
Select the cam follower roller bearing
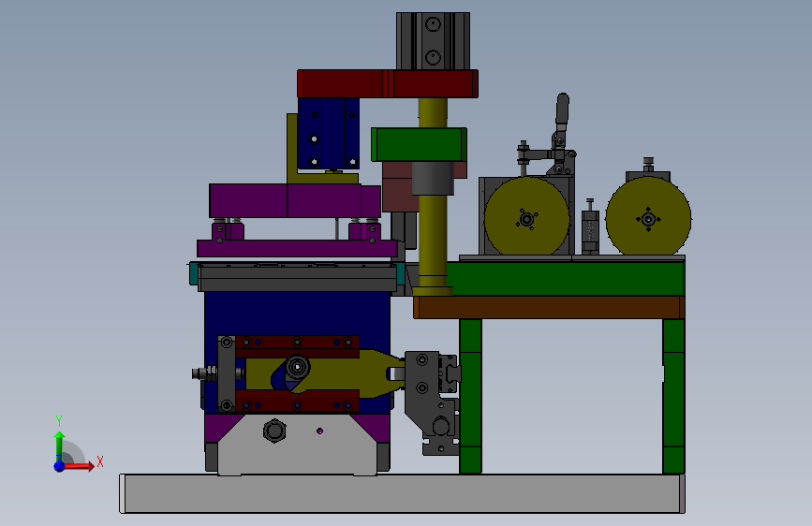(297, 367)
